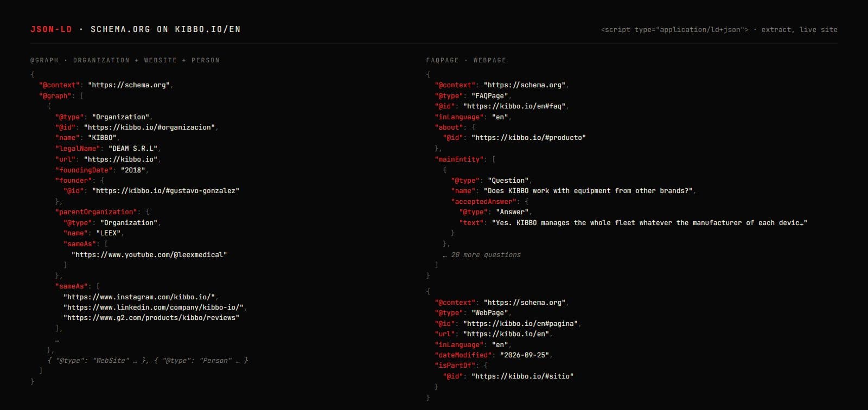Select the "2018" founding date value

coord(133,170)
